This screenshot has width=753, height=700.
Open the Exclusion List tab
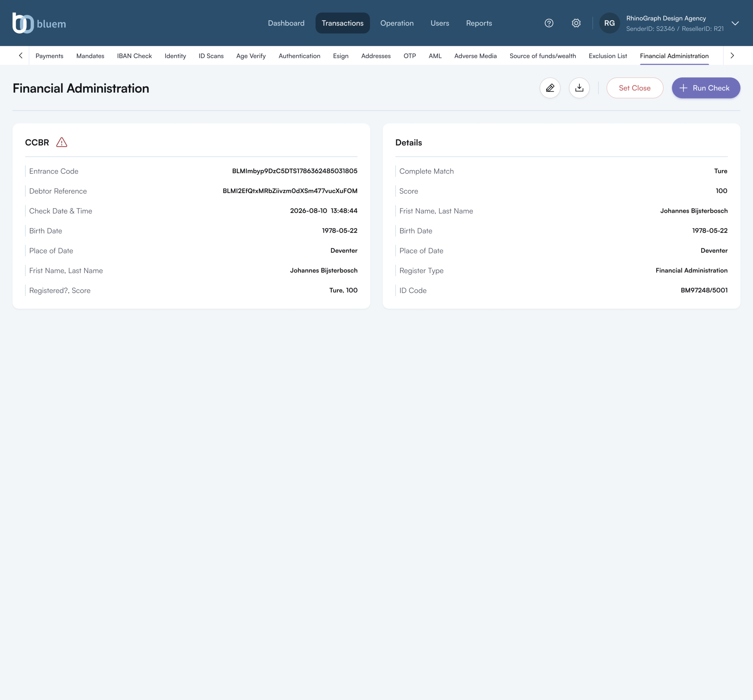608,56
